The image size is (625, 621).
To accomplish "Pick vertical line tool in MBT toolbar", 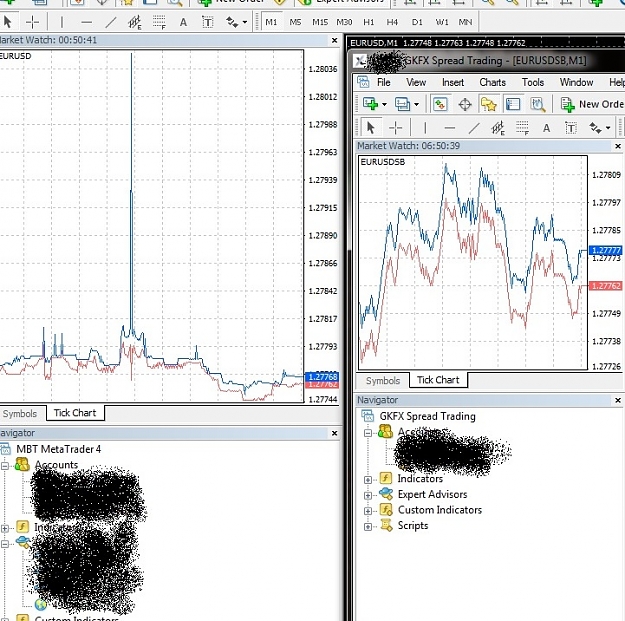I will coord(61,22).
